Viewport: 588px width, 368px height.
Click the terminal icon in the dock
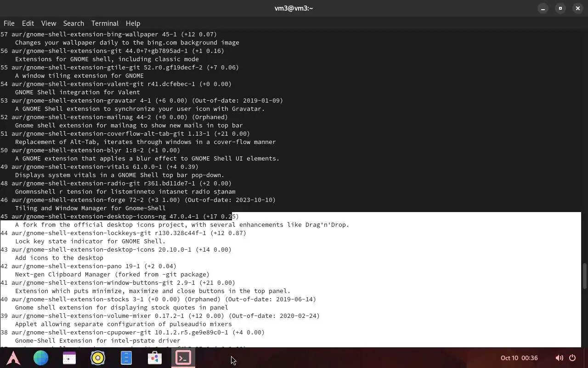(x=183, y=358)
